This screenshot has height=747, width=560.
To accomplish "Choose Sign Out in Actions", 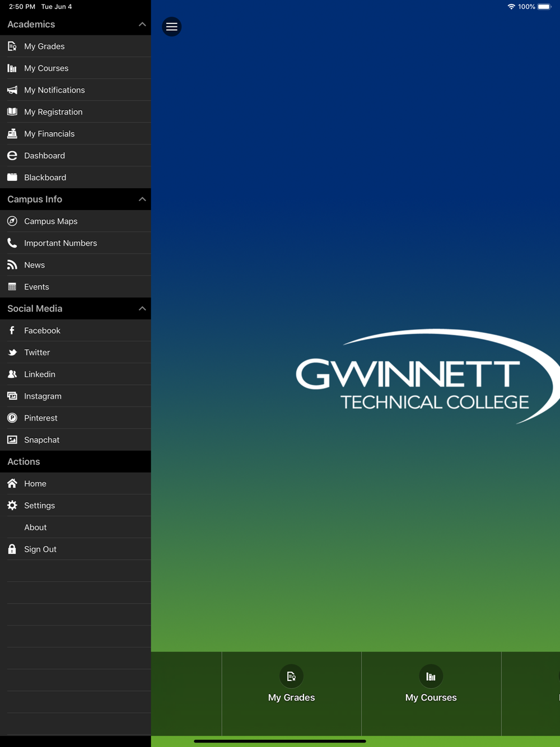I will pyautogui.click(x=76, y=549).
